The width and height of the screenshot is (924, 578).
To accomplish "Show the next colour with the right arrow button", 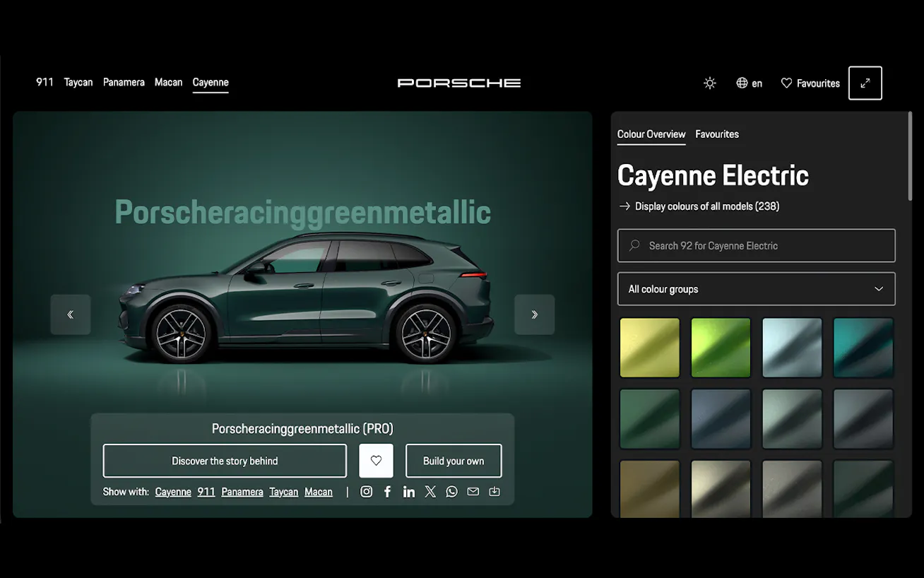I will [535, 314].
